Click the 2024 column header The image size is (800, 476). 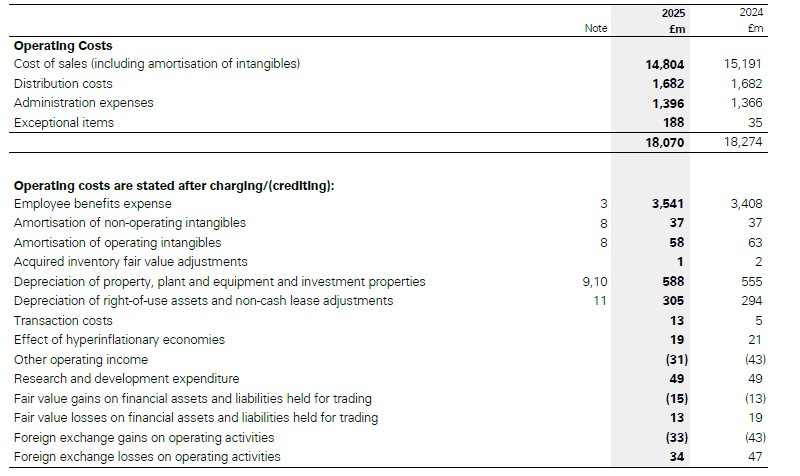pyautogui.click(x=752, y=12)
